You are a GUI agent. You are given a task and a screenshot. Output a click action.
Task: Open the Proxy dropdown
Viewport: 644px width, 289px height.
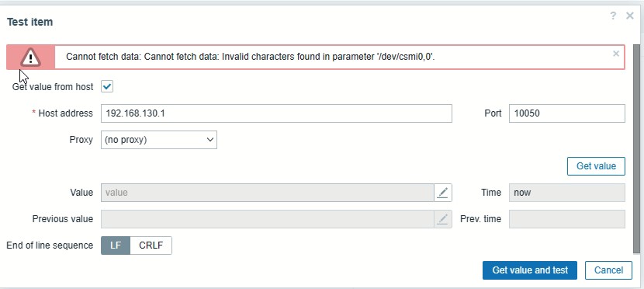point(159,140)
